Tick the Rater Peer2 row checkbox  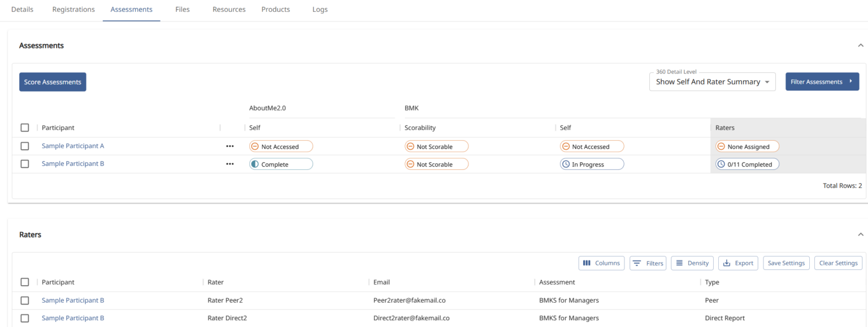[25, 300]
